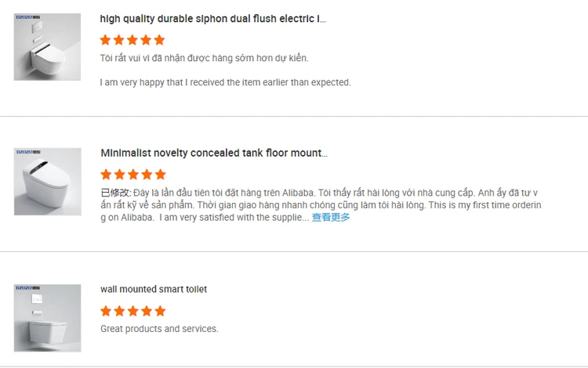Open "high quality durable siphon dual flush" title
This screenshot has width=588, height=368.
[x=212, y=19]
